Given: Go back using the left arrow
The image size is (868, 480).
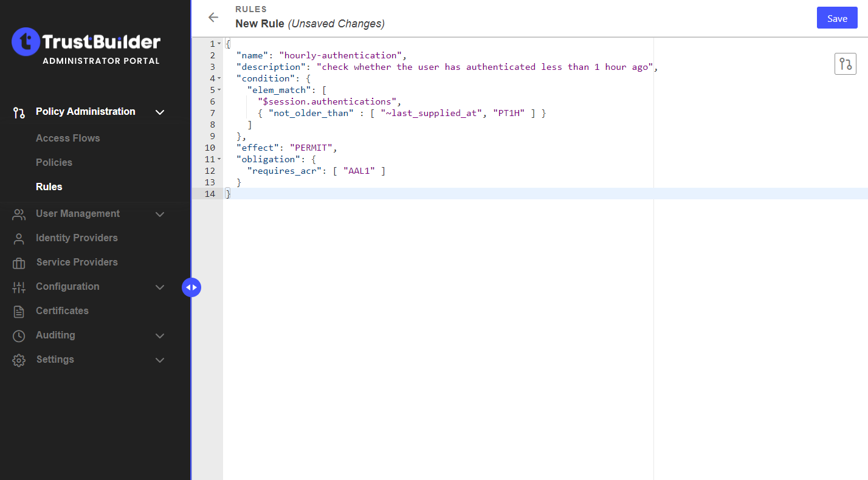Looking at the screenshot, I should tap(213, 18).
